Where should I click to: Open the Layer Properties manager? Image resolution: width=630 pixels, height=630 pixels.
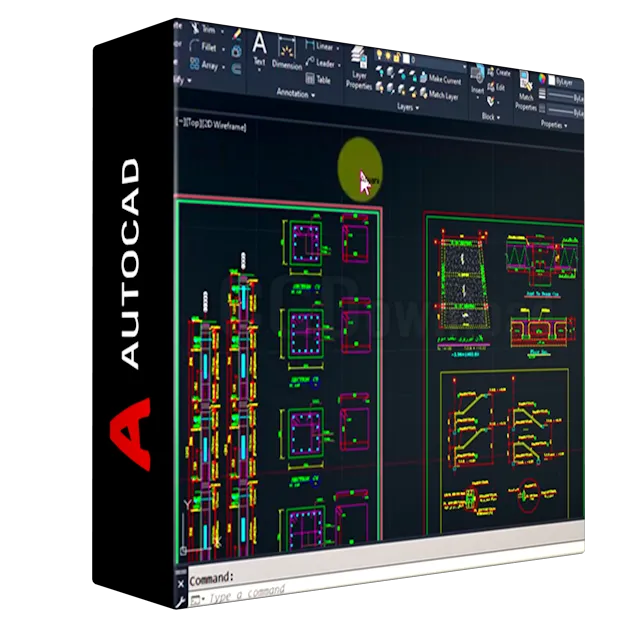pos(358,68)
